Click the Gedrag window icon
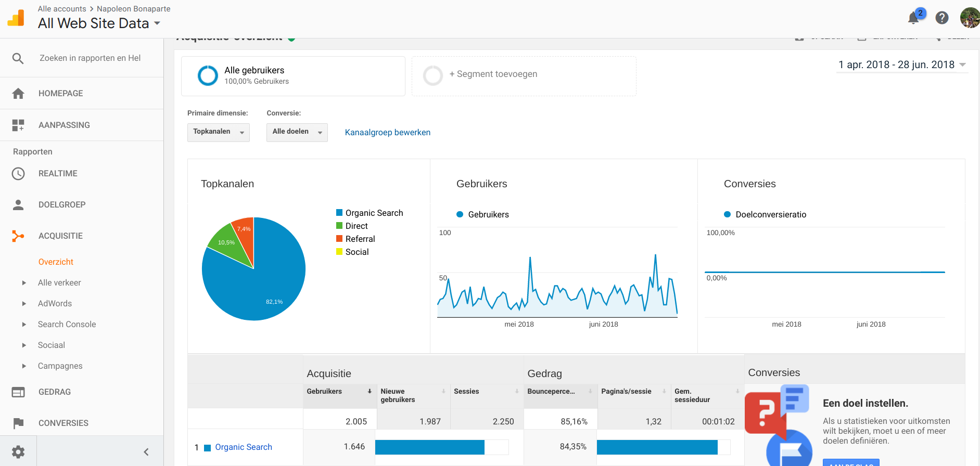The height and width of the screenshot is (466, 980). pyautogui.click(x=18, y=392)
